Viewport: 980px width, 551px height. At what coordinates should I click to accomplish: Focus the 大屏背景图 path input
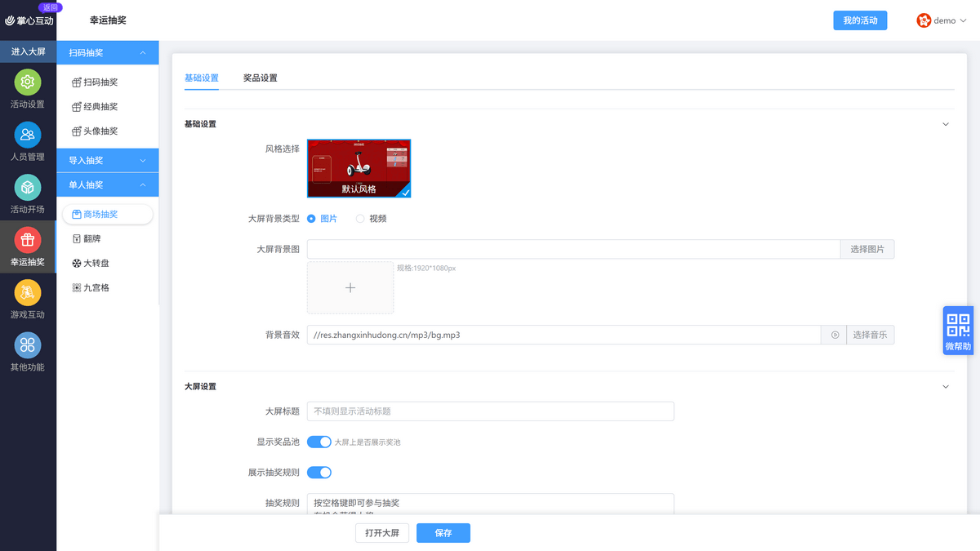573,249
